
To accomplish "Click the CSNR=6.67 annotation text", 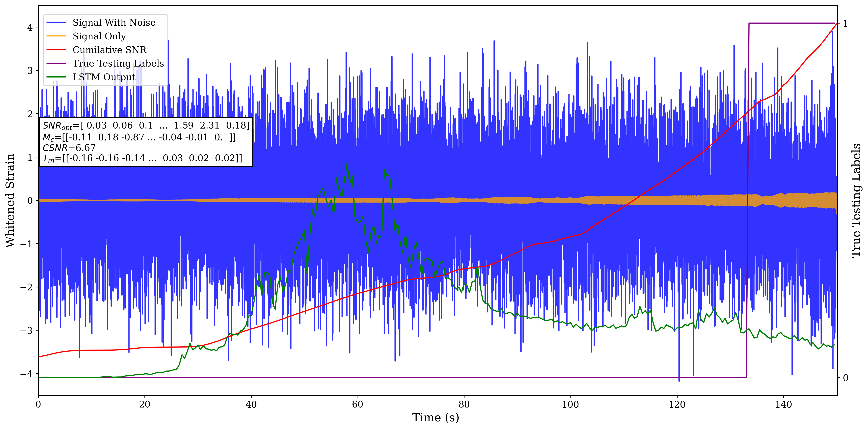I will tap(69, 148).
